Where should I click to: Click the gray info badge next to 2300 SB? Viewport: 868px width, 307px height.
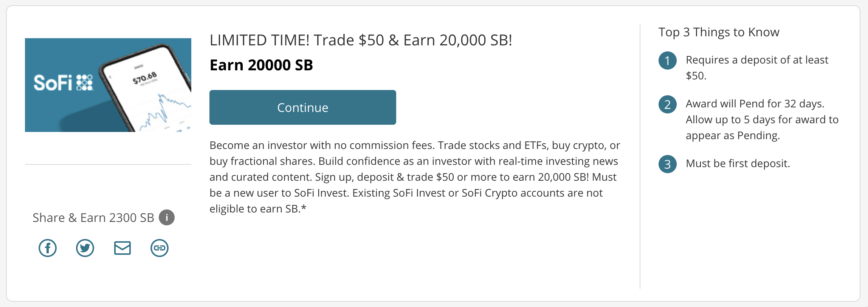[167, 217]
